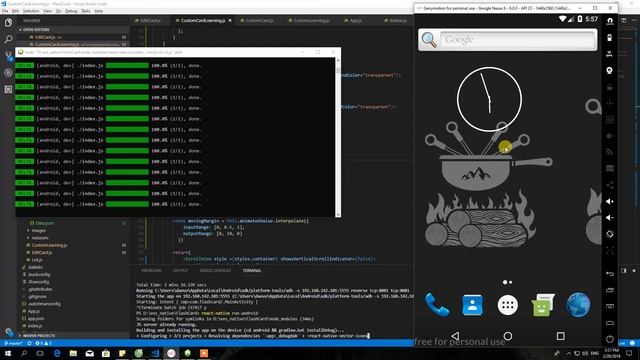Tap the Android Back navigation button
The width and height of the screenshot is (640, 360).
455,336
